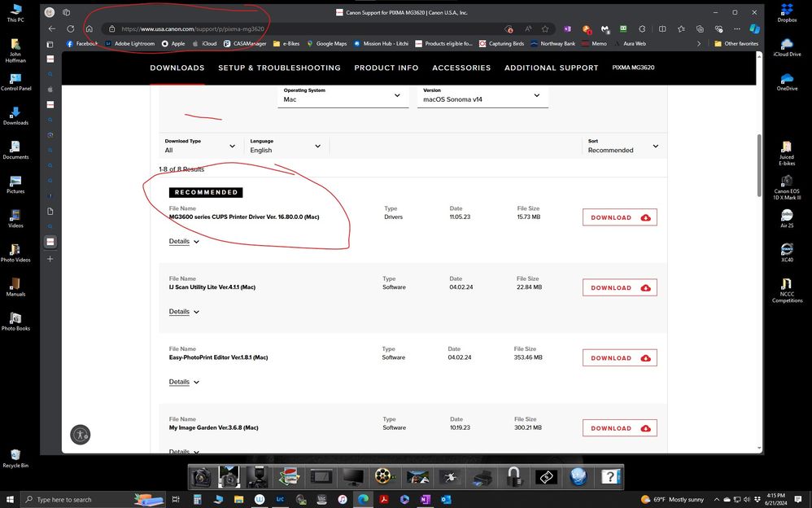812x508 pixels.
Task: Change the Version dropdown from macOS Sonoma v14
Action: tap(482, 96)
